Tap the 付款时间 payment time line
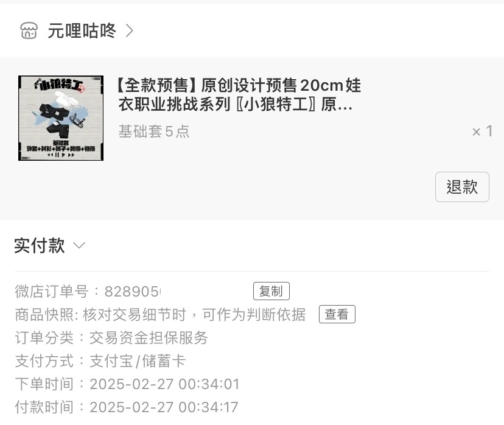Screen dimensions: 504x425 (127, 407)
